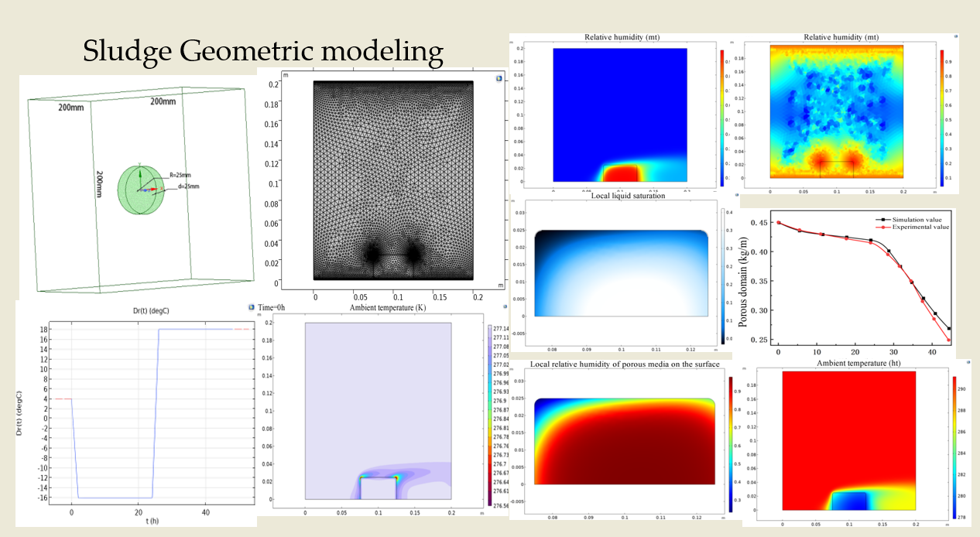This screenshot has width=980, height=537.
Task: Click the small icon left of Time=0h
Action: tap(252, 307)
